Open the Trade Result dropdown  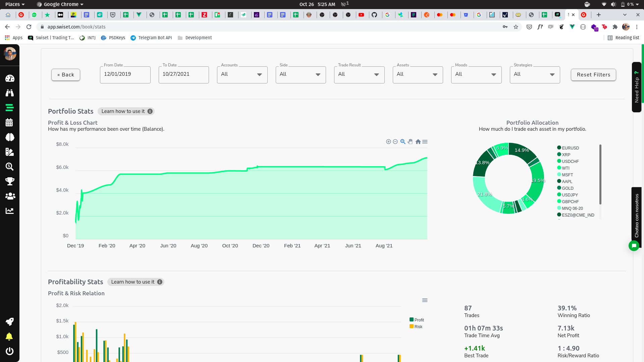pos(359,74)
